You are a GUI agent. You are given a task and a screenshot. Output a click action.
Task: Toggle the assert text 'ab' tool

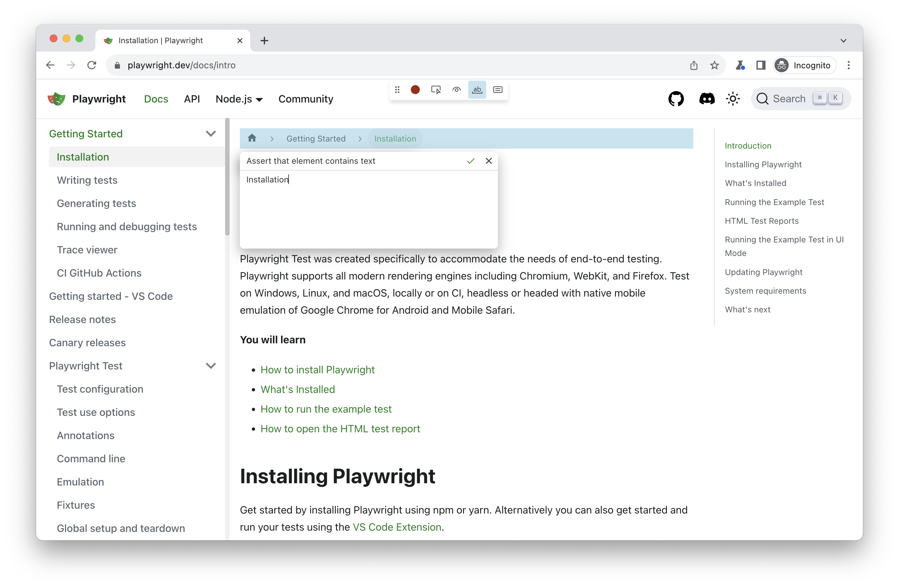[477, 90]
